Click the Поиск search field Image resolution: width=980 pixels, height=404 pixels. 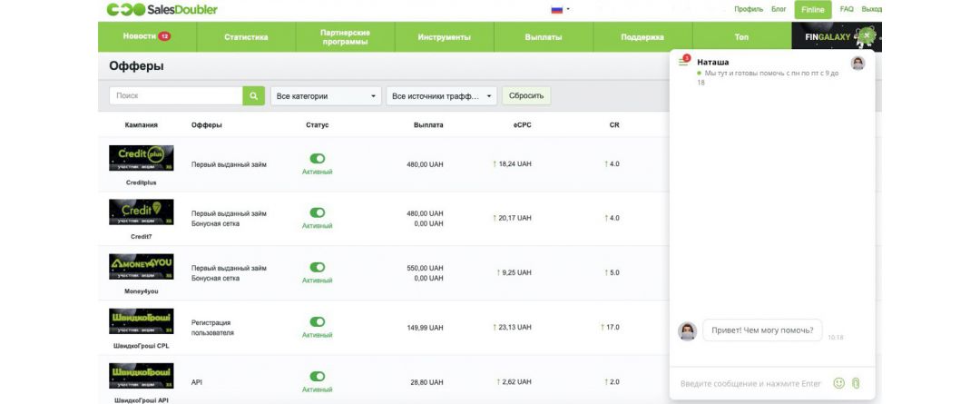(176, 95)
